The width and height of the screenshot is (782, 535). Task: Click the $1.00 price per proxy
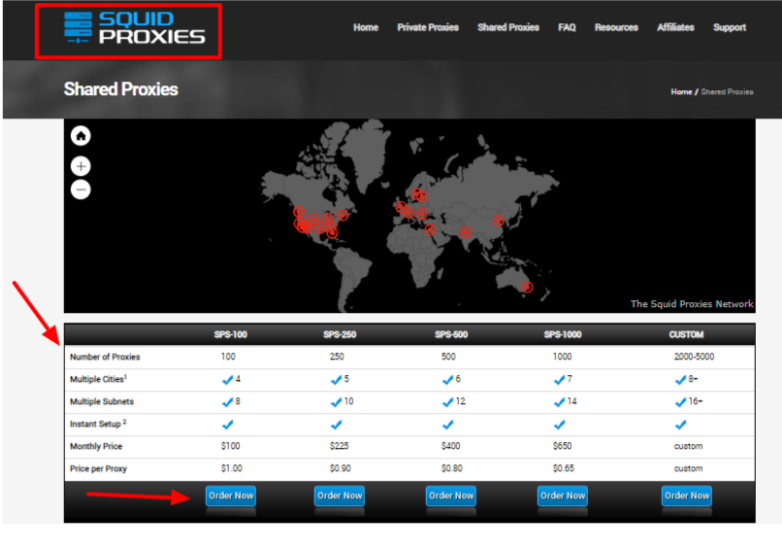232,468
